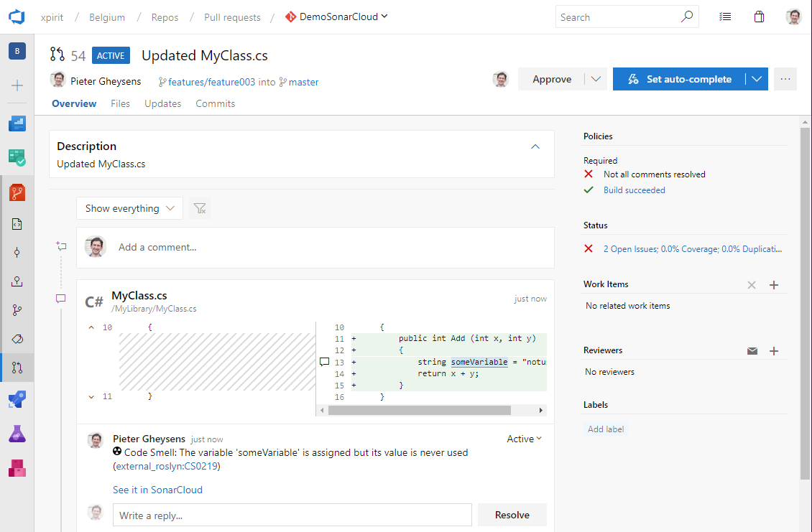Click the search magnifier icon
812x532 pixels.
(x=687, y=17)
